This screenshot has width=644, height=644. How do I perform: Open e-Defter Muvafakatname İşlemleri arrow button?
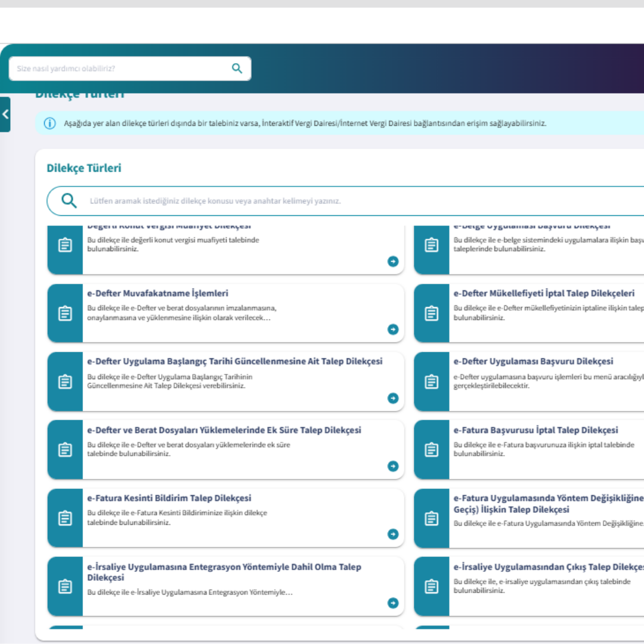coord(393,329)
